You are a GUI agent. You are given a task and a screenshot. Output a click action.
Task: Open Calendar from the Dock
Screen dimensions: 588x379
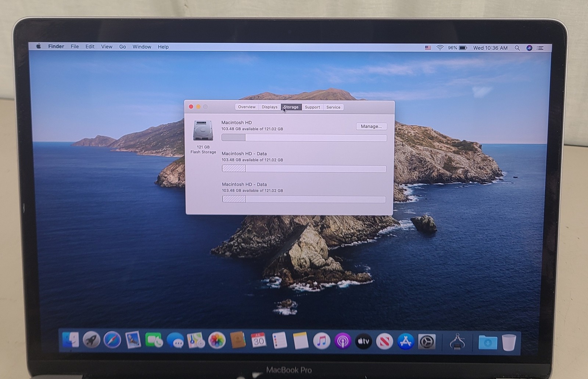point(259,341)
